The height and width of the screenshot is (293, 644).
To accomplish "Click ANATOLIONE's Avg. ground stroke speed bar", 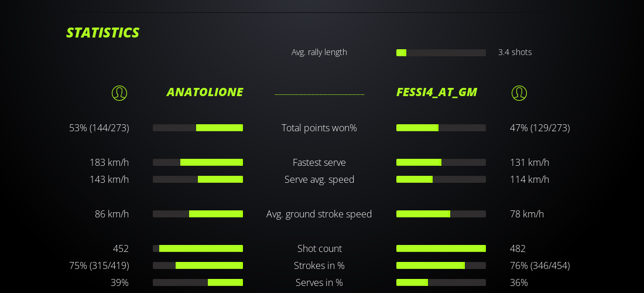I will tap(198, 214).
